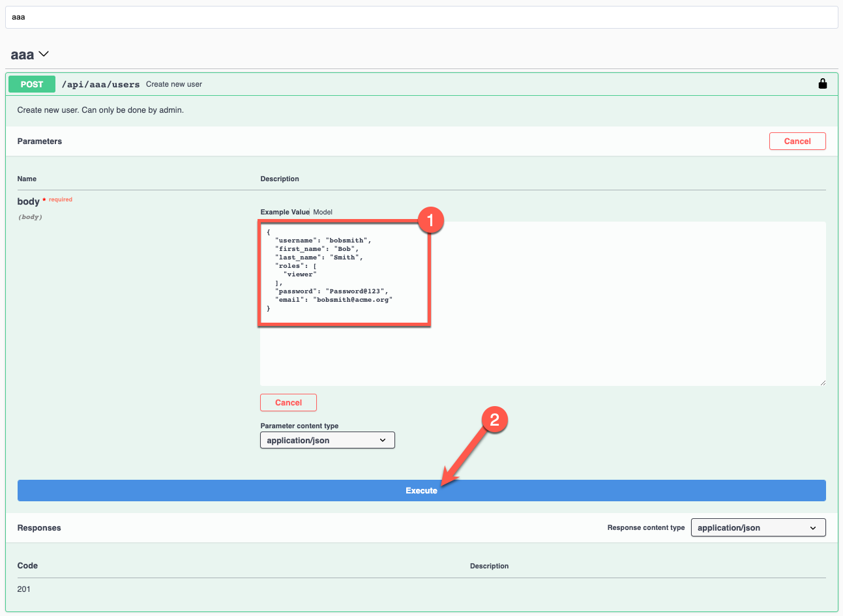Viewport: 843px width, 616px height.
Task: Click the dropdown caret on Parameter content type
Action: click(383, 440)
